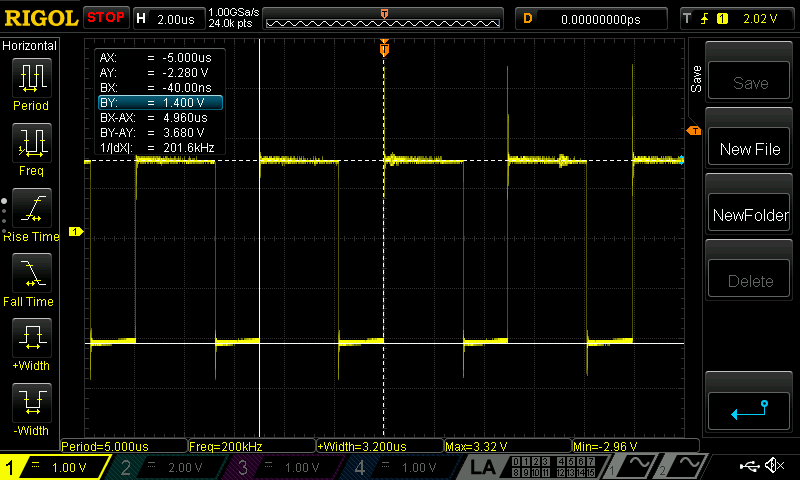Select the Period measurement icon
The width and height of the screenshot is (800, 480).
tap(30, 82)
